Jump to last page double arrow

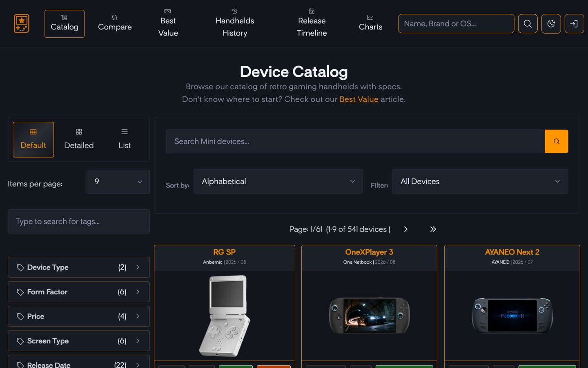coord(433,229)
